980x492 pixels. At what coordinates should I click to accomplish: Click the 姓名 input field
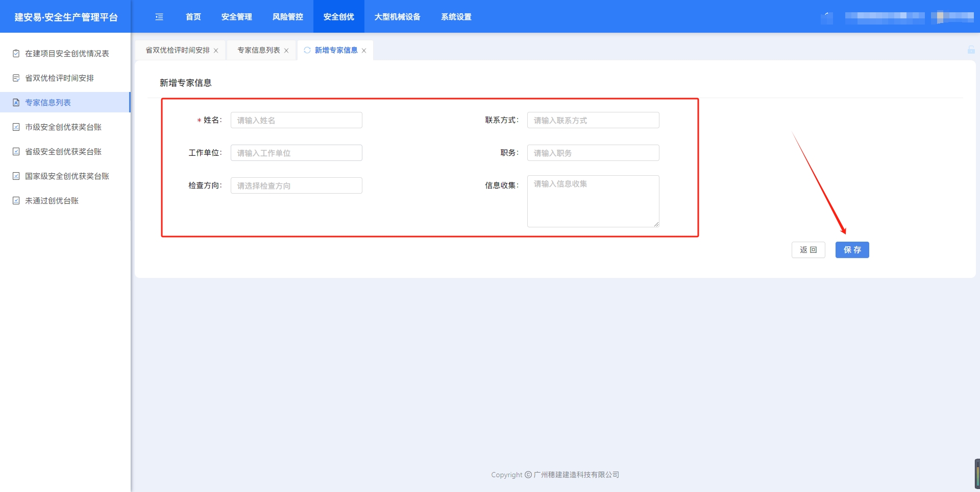coord(296,120)
